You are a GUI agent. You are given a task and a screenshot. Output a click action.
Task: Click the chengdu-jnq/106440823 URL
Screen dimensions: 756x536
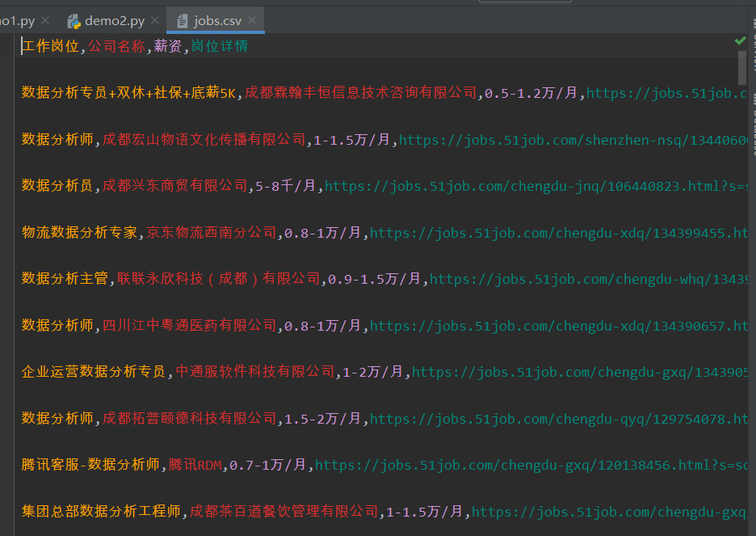(536, 186)
